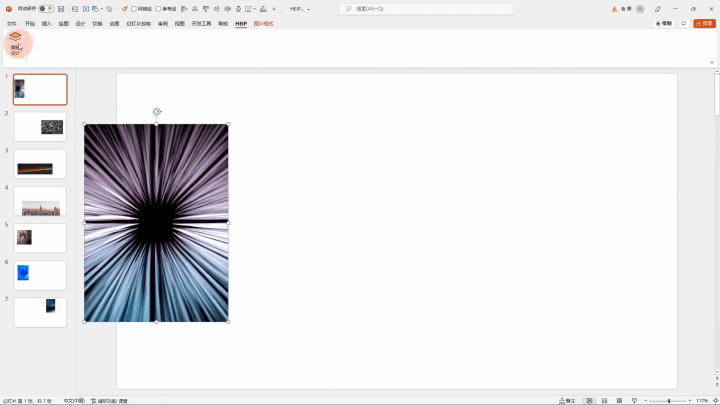Open the shapes dropdown in quick access toolbar
The image size is (720, 405).
coord(111,9)
